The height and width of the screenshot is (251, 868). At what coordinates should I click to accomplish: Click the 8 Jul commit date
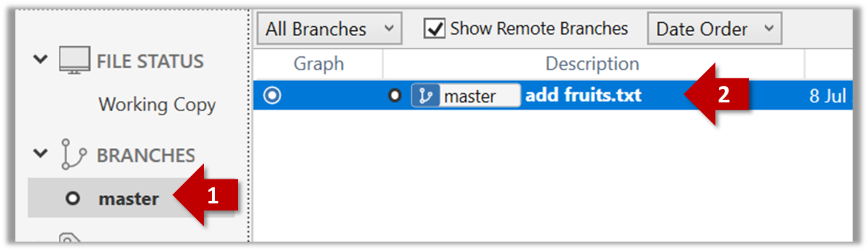pos(827,96)
